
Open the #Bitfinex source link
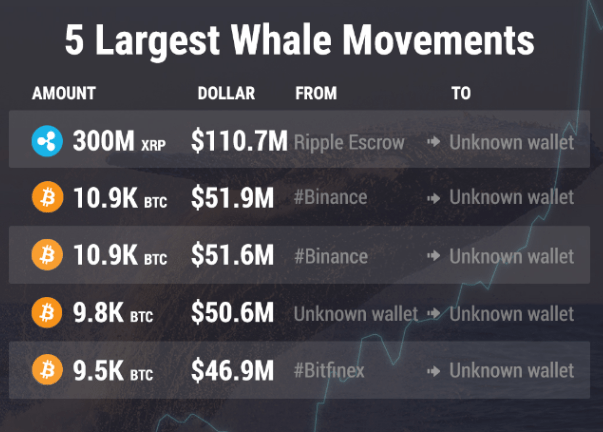[329, 371]
